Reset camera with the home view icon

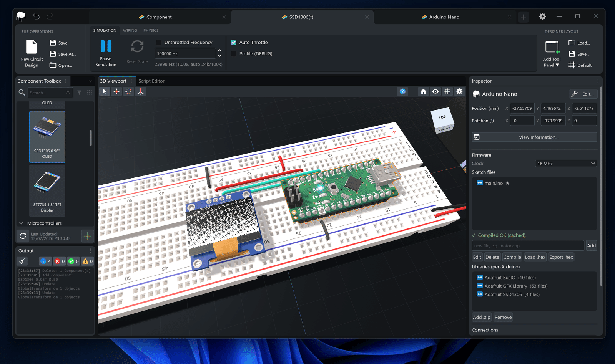click(423, 91)
